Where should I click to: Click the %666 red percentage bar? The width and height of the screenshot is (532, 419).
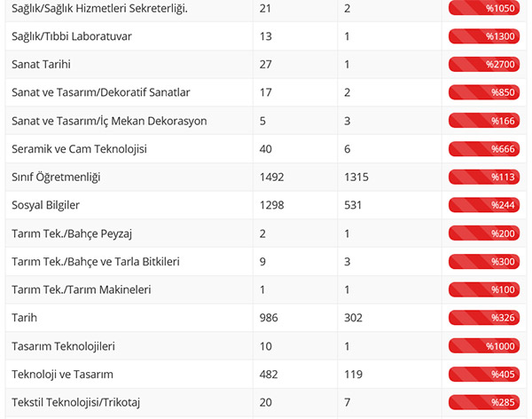pyautogui.click(x=484, y=148)
